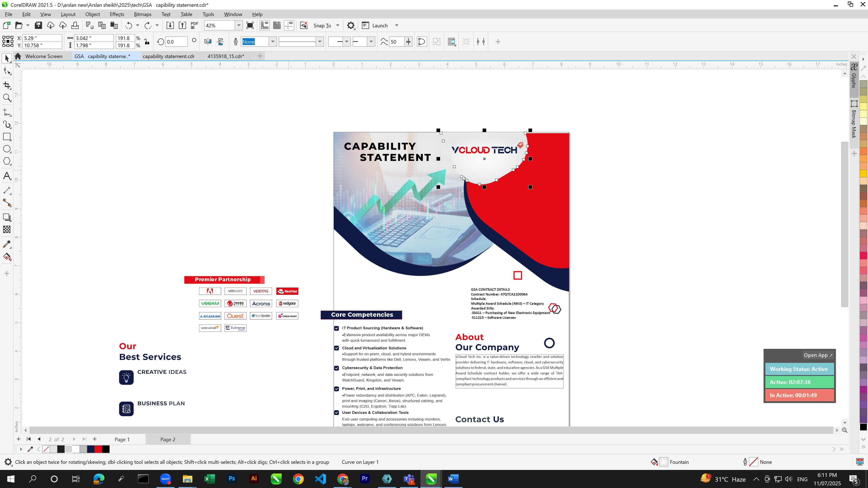Select the Freehand drawing tool
Screen dimensions: 868x488
[7, 112]
